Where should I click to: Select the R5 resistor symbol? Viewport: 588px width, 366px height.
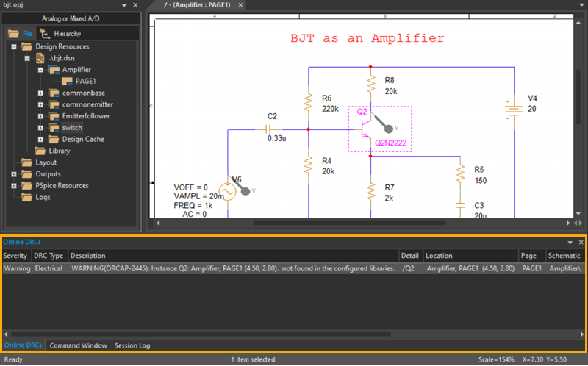pos(460,173)
